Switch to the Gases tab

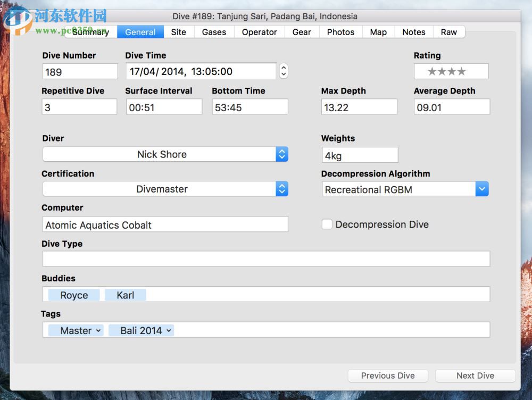(x=214, y=32)
